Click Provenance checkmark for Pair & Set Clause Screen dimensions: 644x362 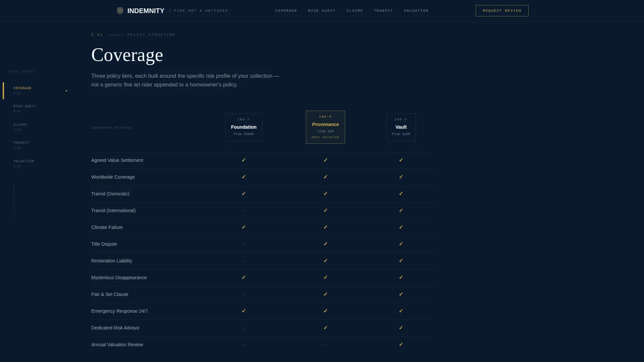325,294
